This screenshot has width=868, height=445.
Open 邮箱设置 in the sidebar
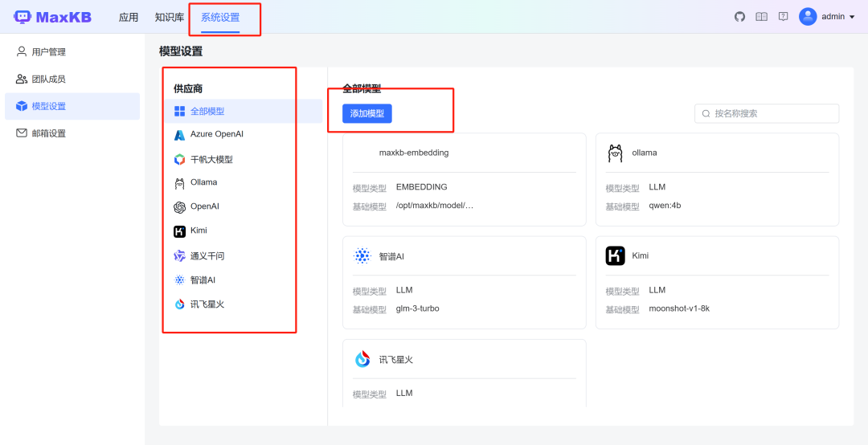tap(72, 133)
